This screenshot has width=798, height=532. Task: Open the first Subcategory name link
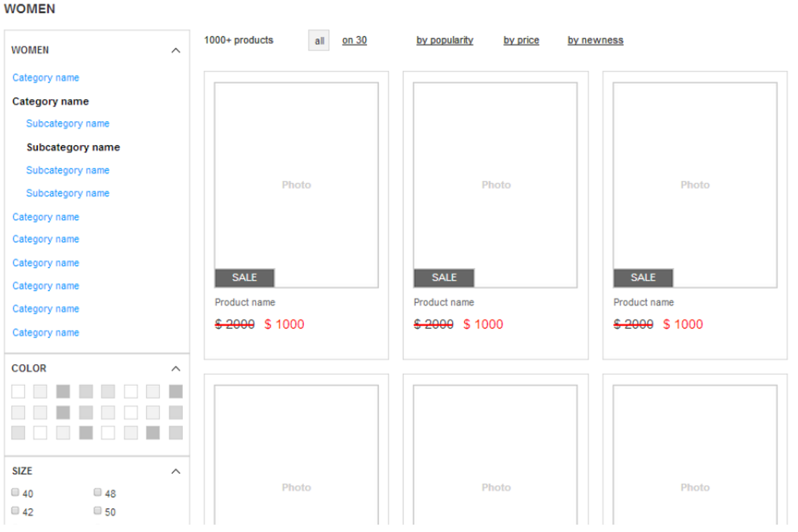click(x=67, y=124)
